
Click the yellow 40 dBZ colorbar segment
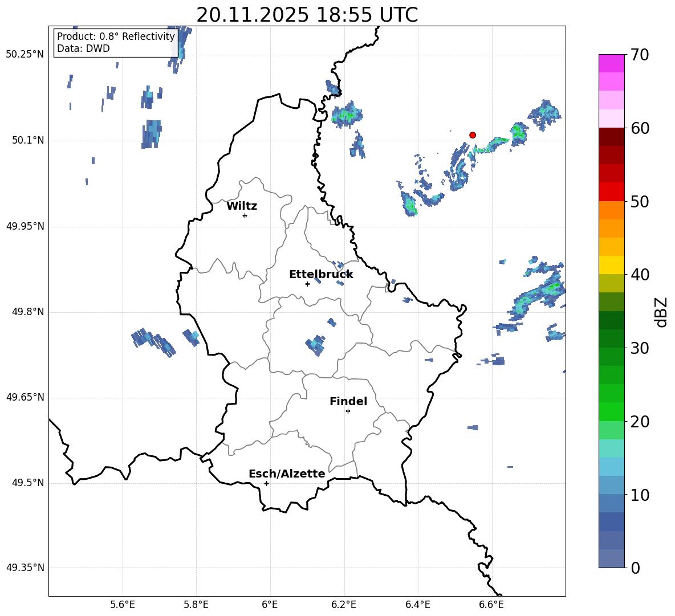pos(612,265)
